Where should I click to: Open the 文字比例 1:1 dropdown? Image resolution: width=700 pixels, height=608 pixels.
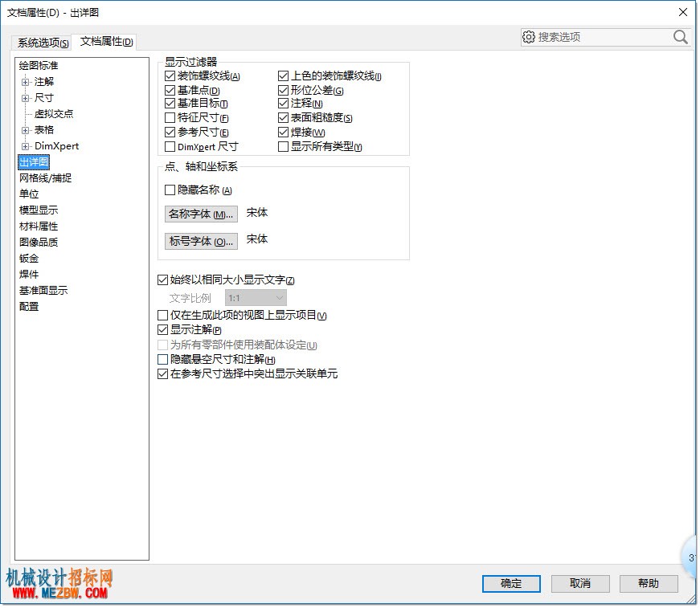coord(256,299)
